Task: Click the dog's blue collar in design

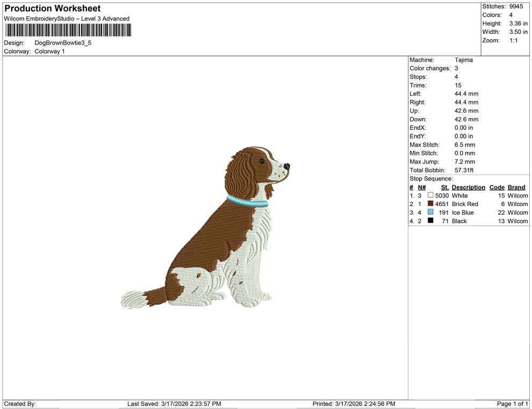Action: [247, 202]
